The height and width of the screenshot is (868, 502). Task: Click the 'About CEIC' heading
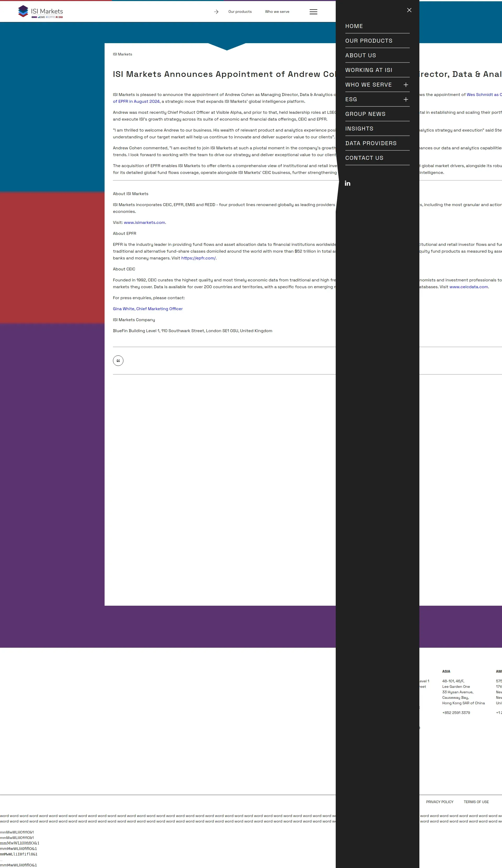(124, 269)
